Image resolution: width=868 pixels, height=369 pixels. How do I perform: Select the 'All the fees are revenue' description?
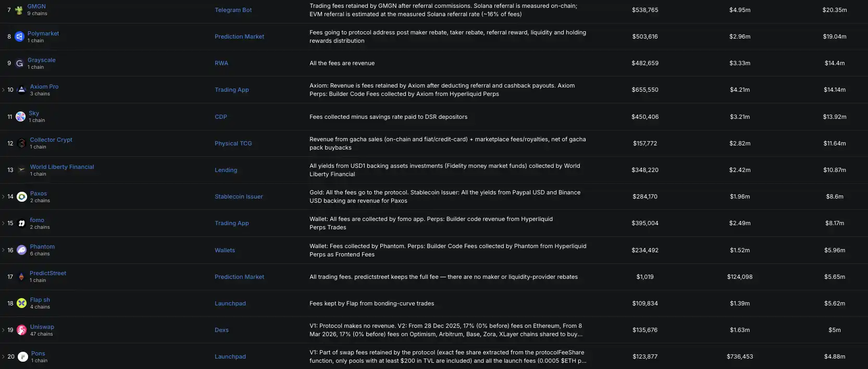point(342,63)
